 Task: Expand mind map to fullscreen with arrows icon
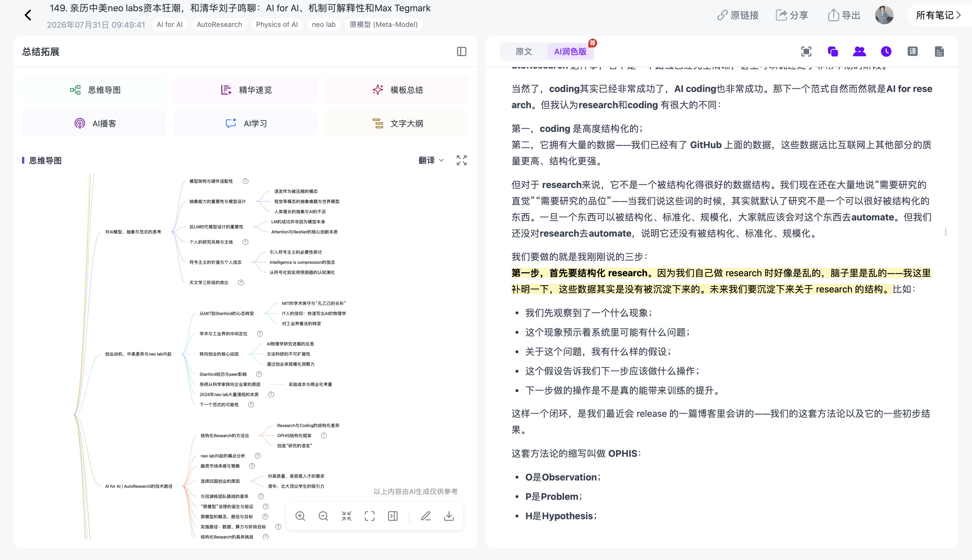coord(462,160)
